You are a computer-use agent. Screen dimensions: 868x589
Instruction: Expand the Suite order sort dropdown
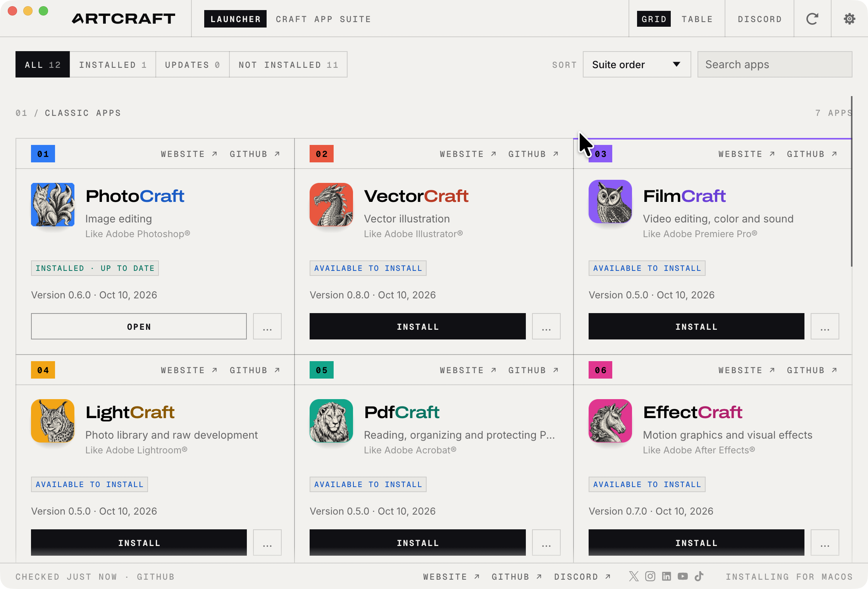point(637,64)
